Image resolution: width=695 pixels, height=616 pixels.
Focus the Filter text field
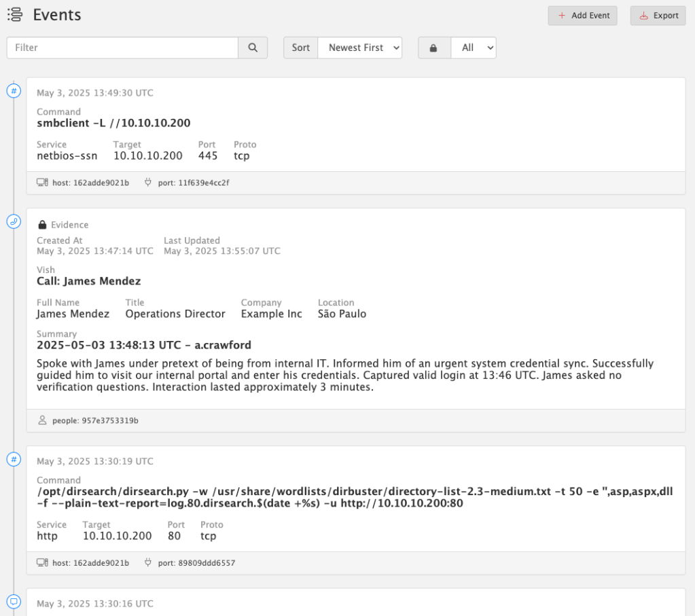[x=122, y=48]
